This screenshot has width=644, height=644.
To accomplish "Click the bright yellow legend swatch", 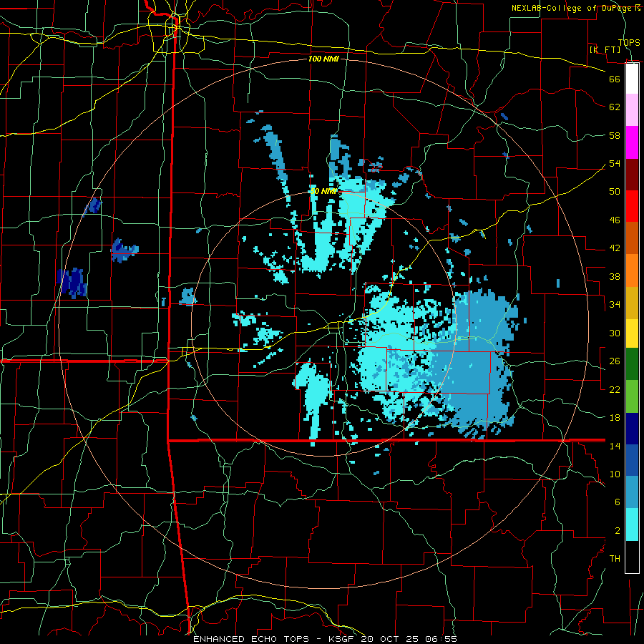I will click(x=632, y=333).
